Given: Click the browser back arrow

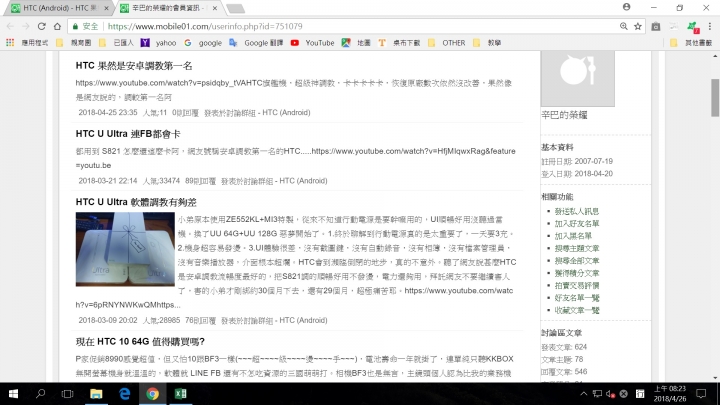Looking at the screenshot, I should click(x=10, y=26).
